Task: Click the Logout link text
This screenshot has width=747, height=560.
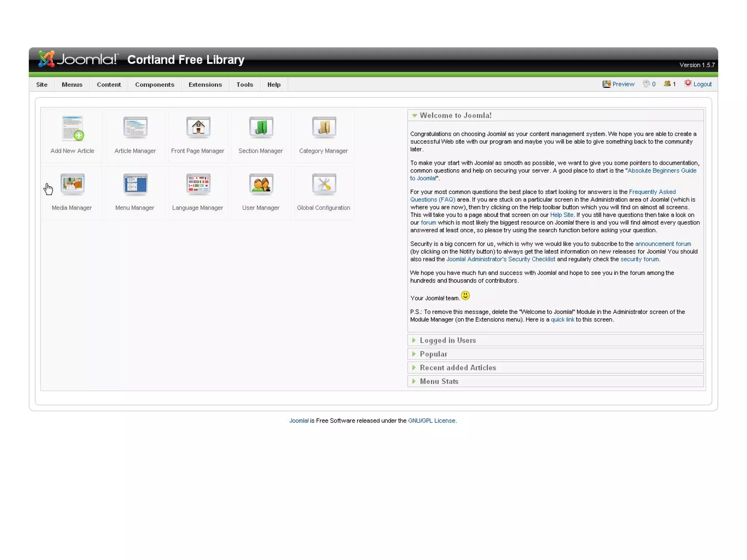Action: click(x=703, y=84)
